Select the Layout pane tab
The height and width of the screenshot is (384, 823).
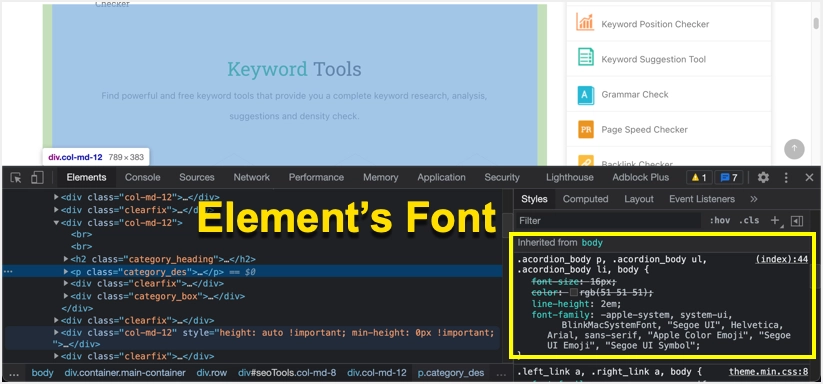pos(639,199)
